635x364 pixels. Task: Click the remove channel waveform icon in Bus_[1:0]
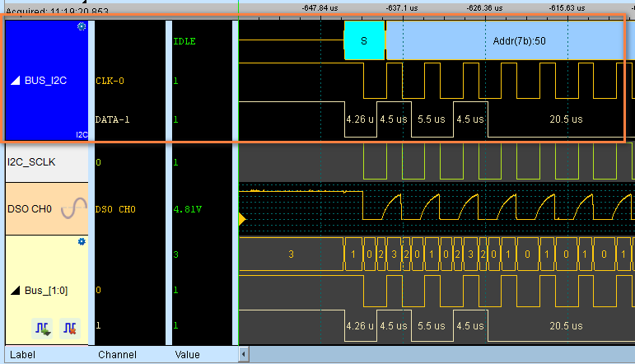(x=70, y=328)
